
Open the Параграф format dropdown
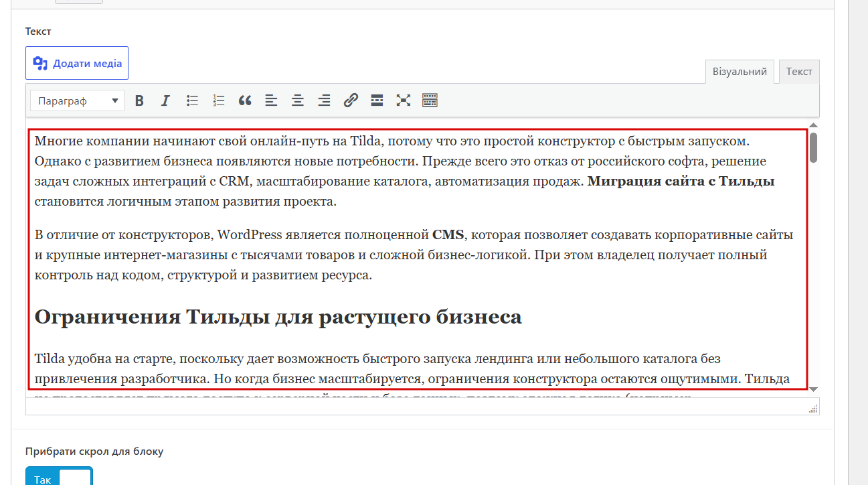click(78, 100)
